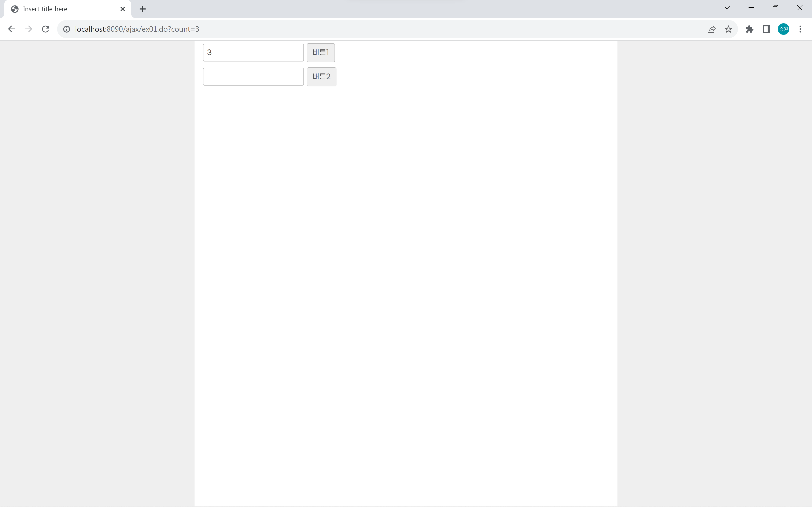Image resolution: width=812 pixels, height=507 pixels.
Task: View site information icon in address bar
Action: click(67, 29)
